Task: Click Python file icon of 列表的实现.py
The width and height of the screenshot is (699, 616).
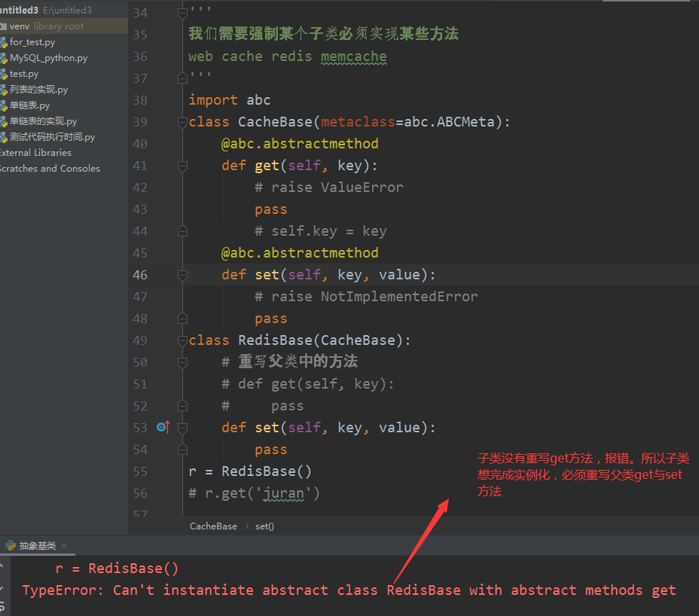Action: (x=4, y=90)
